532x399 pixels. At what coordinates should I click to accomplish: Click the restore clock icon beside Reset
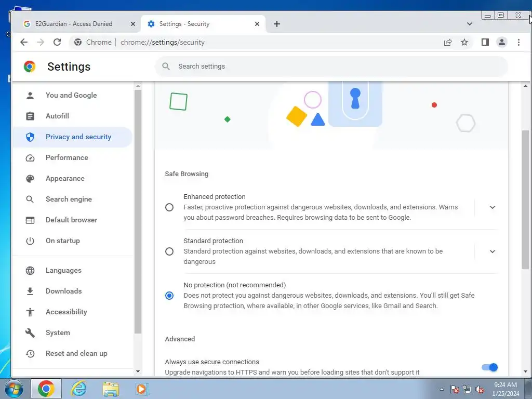tap(30, 353)
